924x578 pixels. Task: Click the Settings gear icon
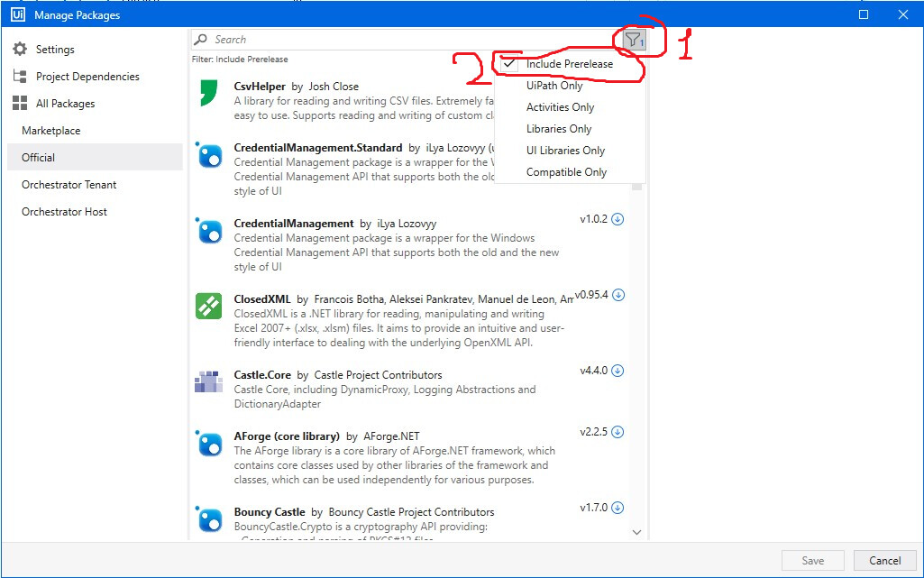pos(20,49)
